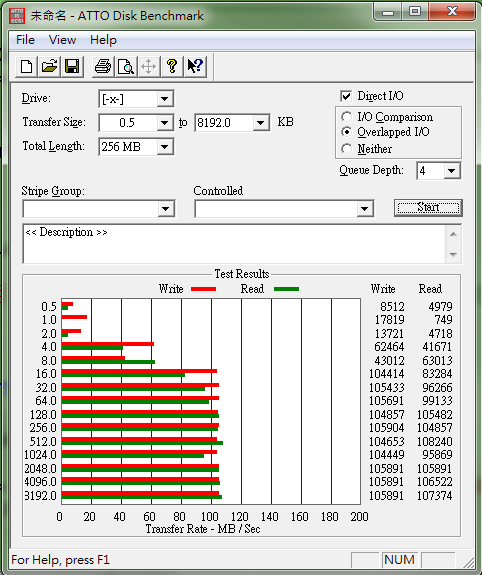Image resolution: width=482 pixels, height=575 pixels.
Task: Click the Start benchmark button
Action: [x=428, y=208]
